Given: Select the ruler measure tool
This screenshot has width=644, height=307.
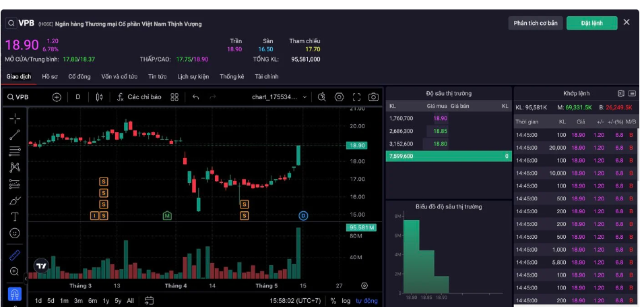Looking at the screenshot, I should tap(15, 255).
